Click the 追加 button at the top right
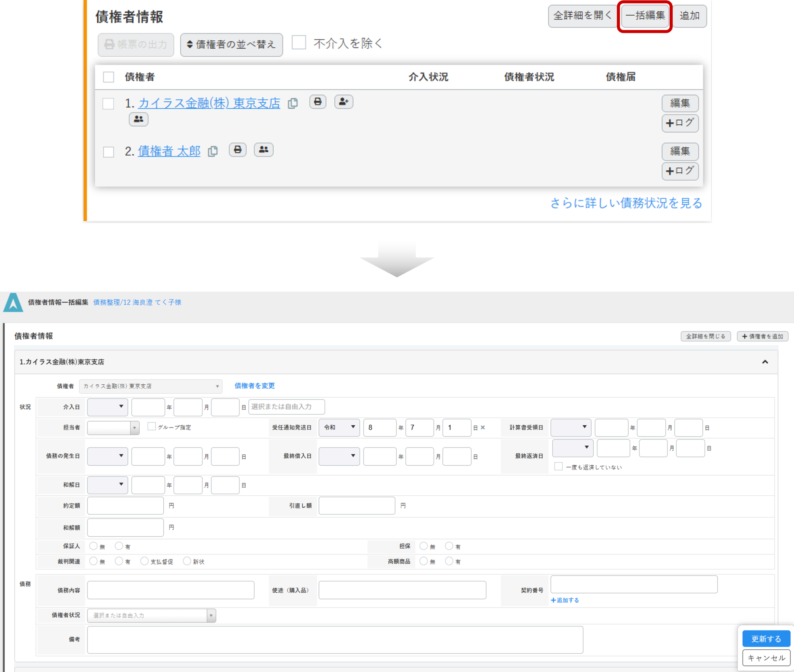Viewport: 794px width, 672px height. tap(689, 16)
